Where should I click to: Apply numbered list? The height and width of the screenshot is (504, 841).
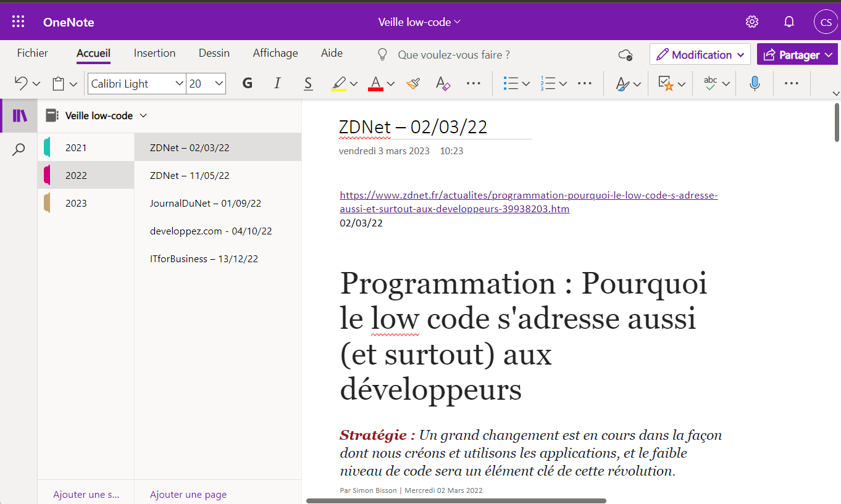click(548, 83)
